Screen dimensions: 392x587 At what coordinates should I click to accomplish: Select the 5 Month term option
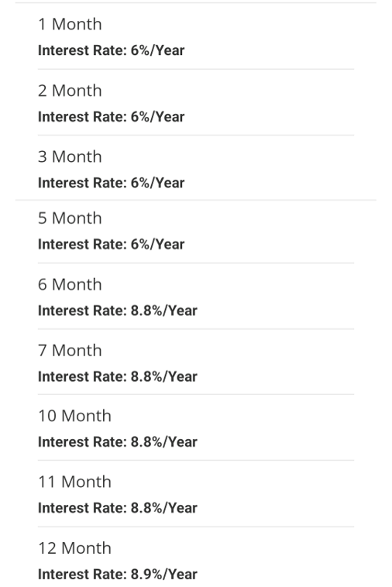196,232
